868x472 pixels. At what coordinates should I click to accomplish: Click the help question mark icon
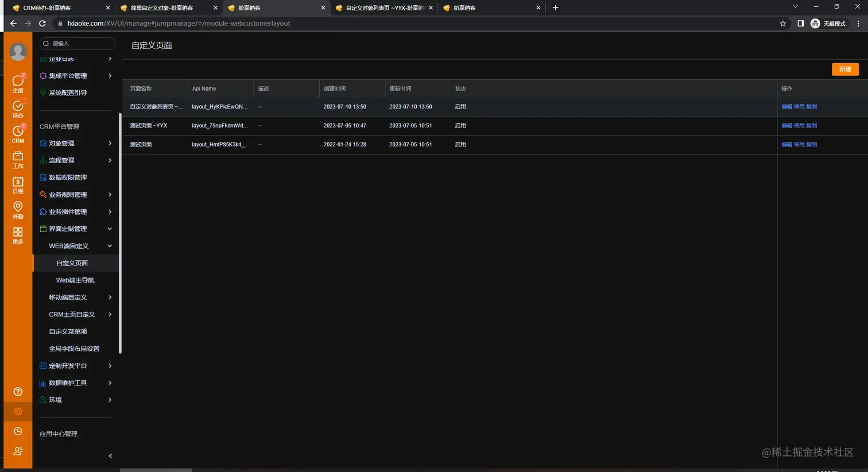pyautogui.click(x=18, y=392)
